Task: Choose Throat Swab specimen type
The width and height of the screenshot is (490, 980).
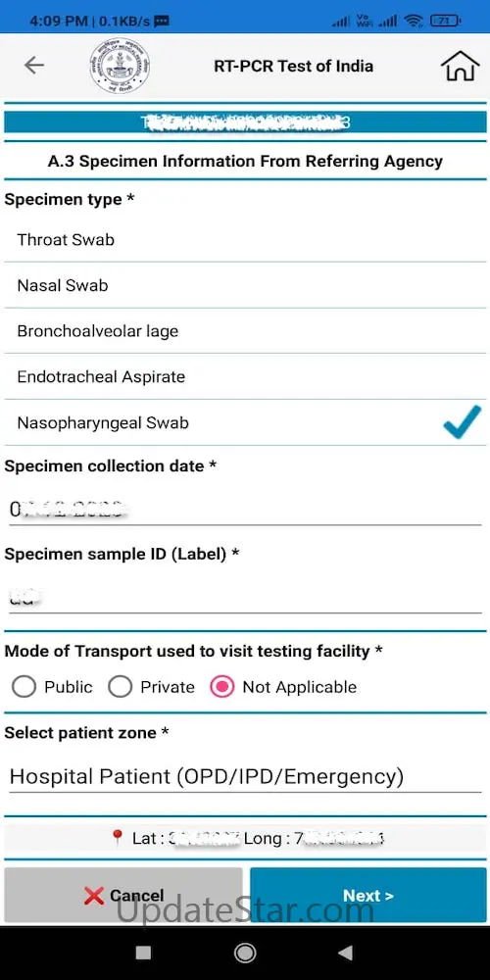Action: point(245,239)
